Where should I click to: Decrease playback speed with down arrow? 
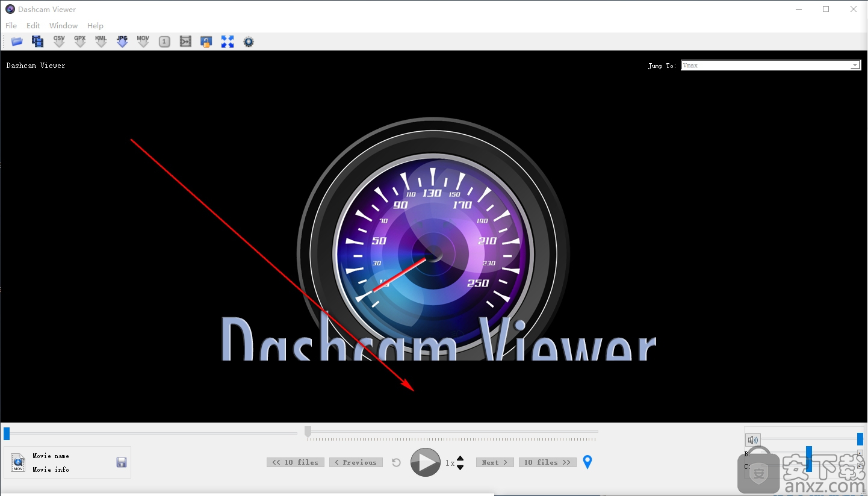(460, 467)
